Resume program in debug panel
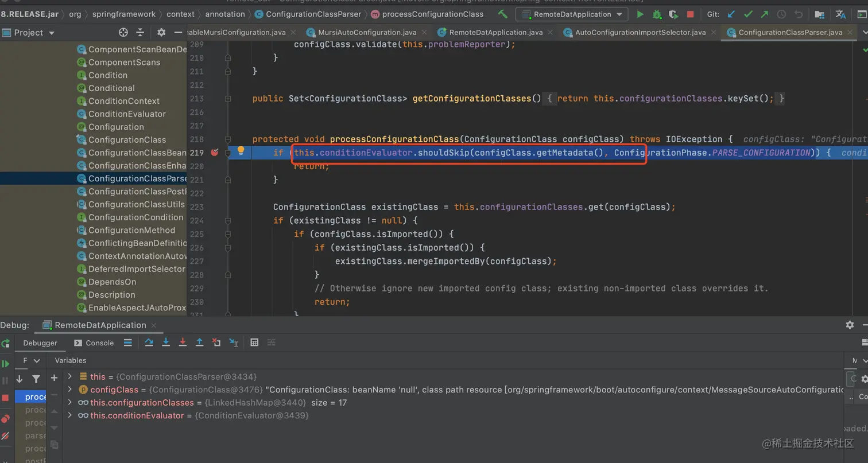Image resolution: width=868 pixels, height=463 pixels. (x=5, y=364)
